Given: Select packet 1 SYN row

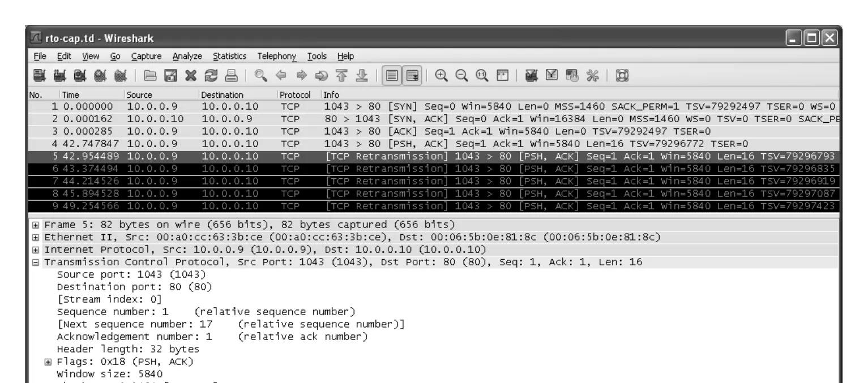Looking at the screenshot, I should click(434, 106).
